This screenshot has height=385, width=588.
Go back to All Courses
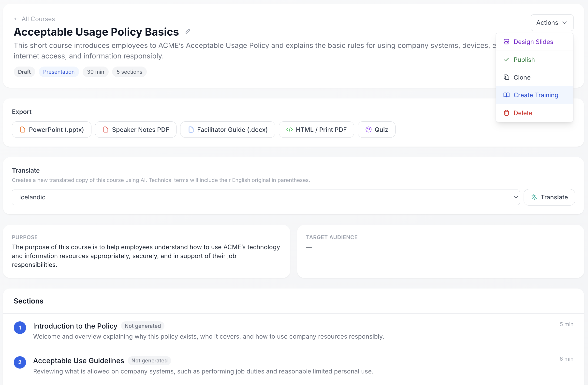point(34,19)
